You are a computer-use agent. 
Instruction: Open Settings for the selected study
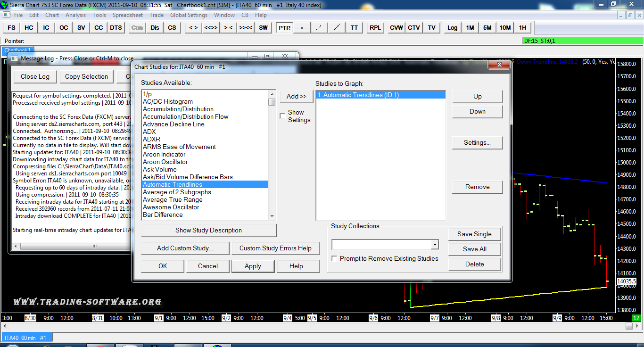point(477,143)
